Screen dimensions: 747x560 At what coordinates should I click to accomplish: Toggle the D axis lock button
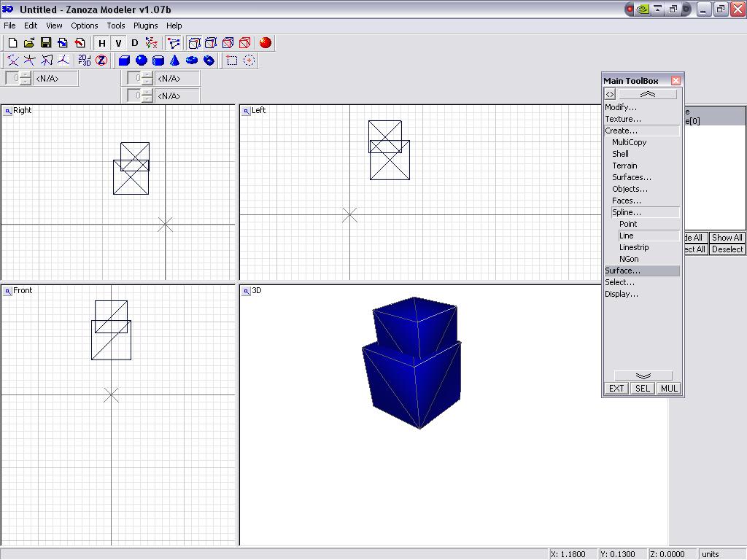coord(134,43)
